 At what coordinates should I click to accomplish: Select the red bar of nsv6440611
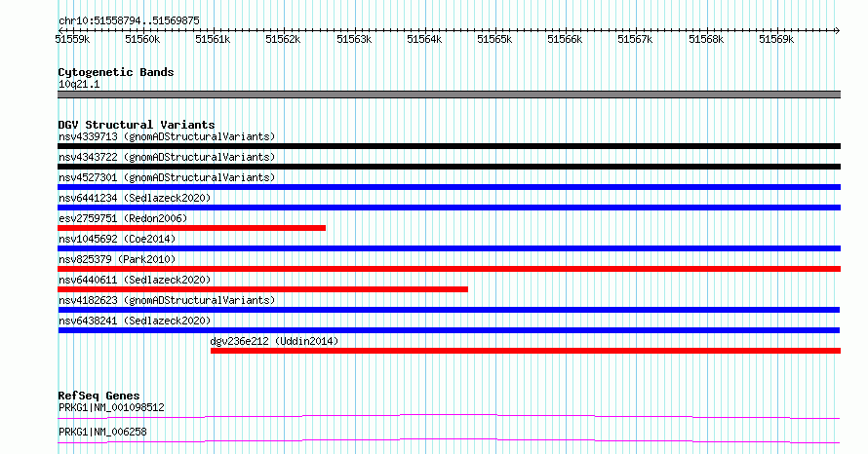click(263, 289)
